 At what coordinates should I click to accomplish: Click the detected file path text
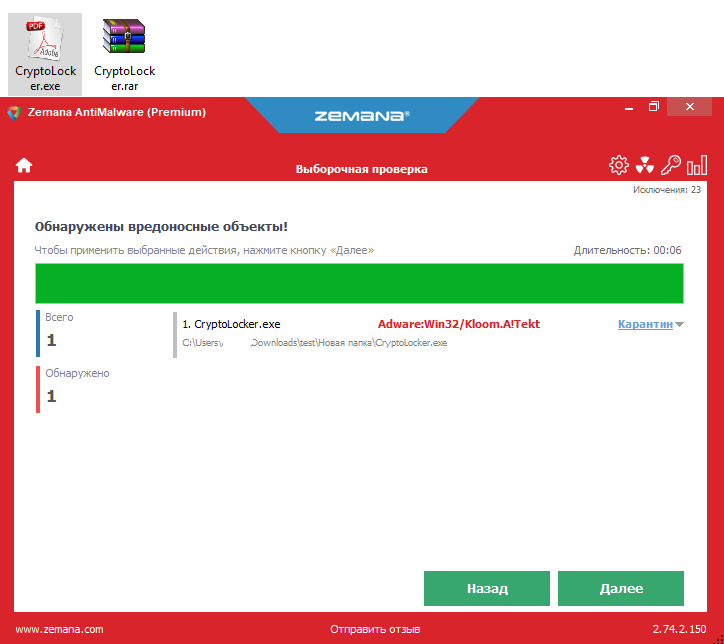click(314, 343)
